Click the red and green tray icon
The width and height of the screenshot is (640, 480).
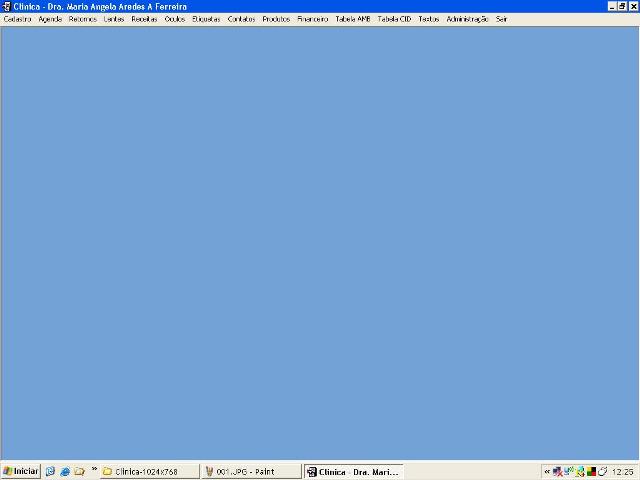(x=591, y=472)
